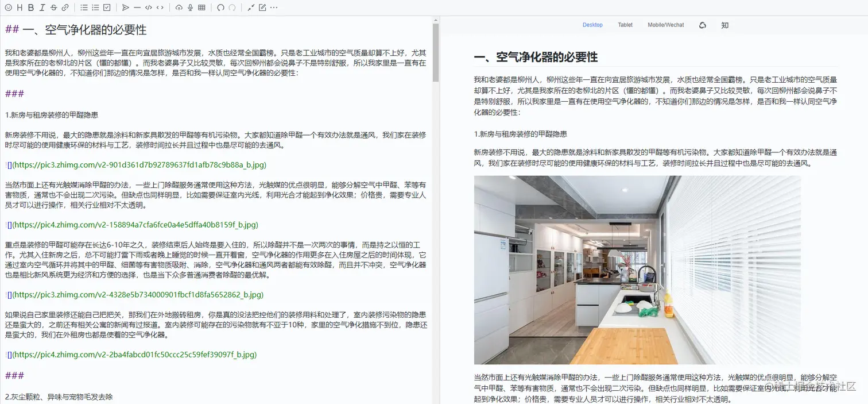Screen dimensions: 868x404
Task: Insert a heading with the H icon
Action: [20, 7]
